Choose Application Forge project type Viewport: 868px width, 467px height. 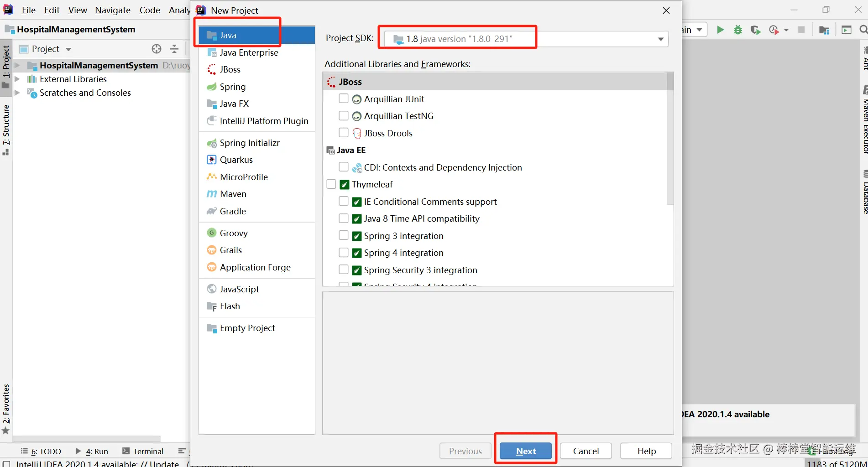(257, 267)
